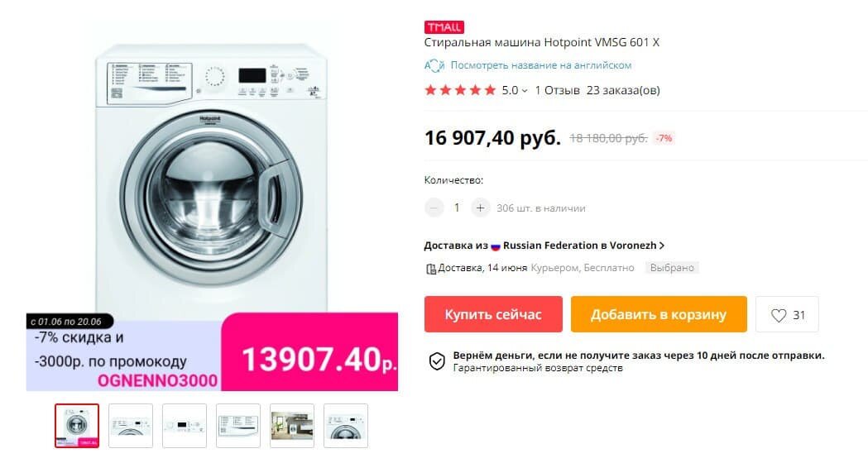The image size is (868, 463).
Task: Click the five-star rating icons
Action: coord(460,90)
